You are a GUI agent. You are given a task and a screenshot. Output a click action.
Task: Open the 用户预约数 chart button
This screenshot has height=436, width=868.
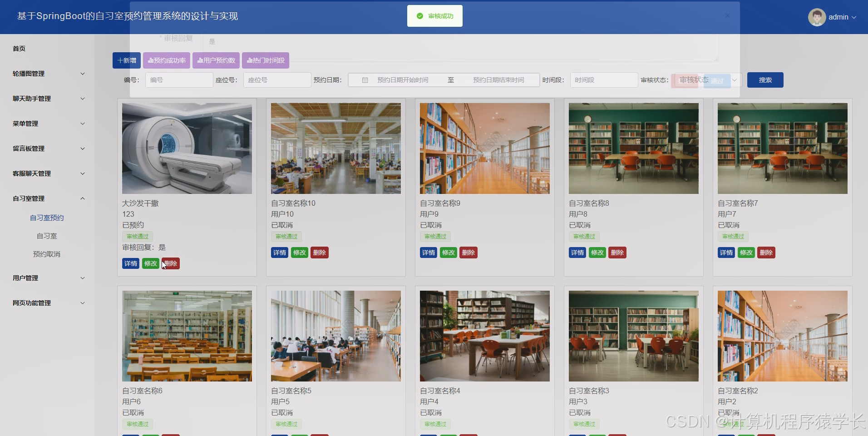[x=216, y=60]
